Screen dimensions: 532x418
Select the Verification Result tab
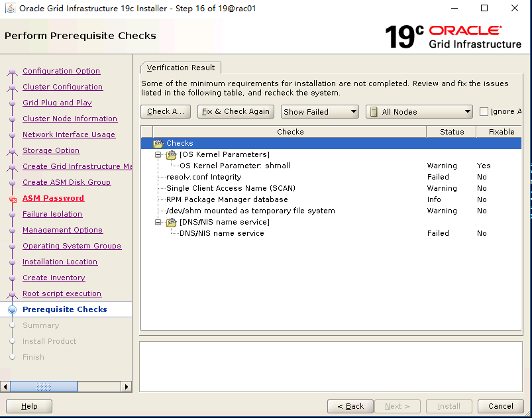[x=180, y=68]
